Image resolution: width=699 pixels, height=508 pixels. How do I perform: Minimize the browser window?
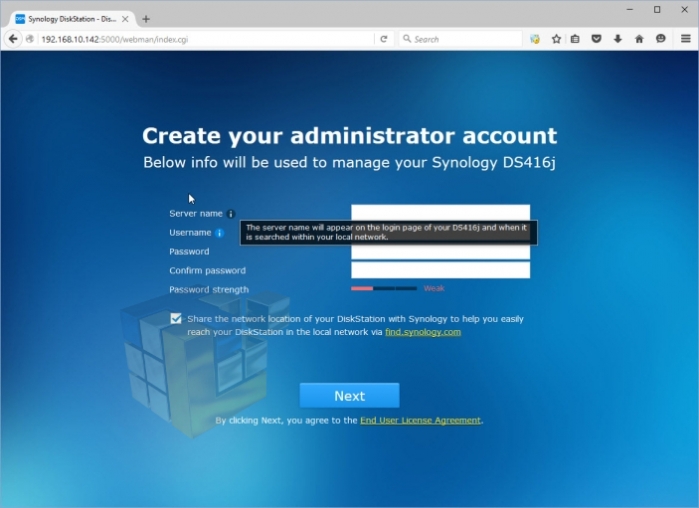tap(629, 9)
